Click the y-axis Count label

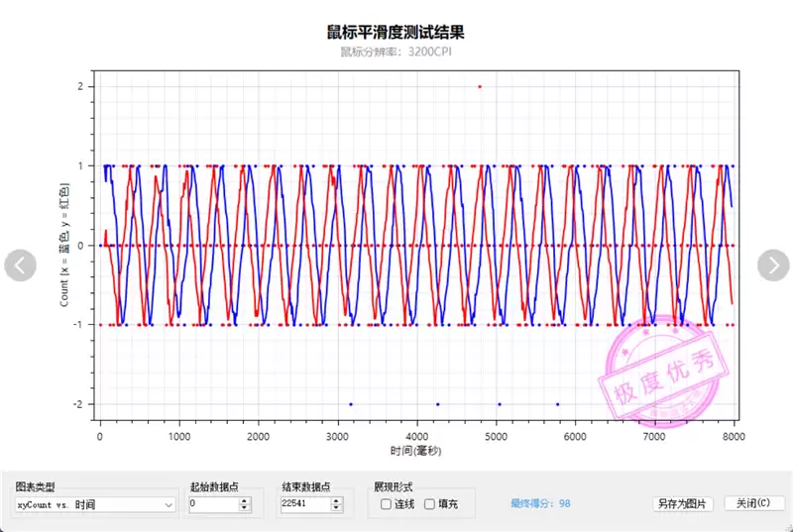click(64, 245)
